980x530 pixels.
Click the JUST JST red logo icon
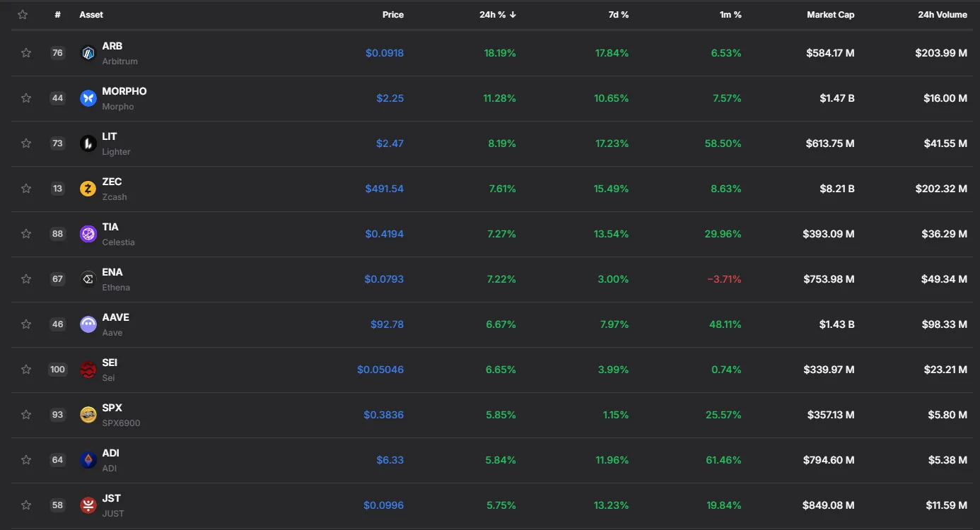point(88,505)
